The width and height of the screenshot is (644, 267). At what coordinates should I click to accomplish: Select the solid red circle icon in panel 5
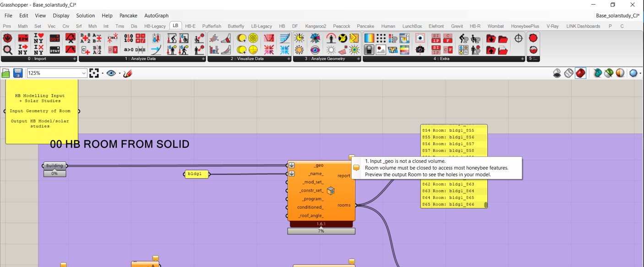click(533, 38)
